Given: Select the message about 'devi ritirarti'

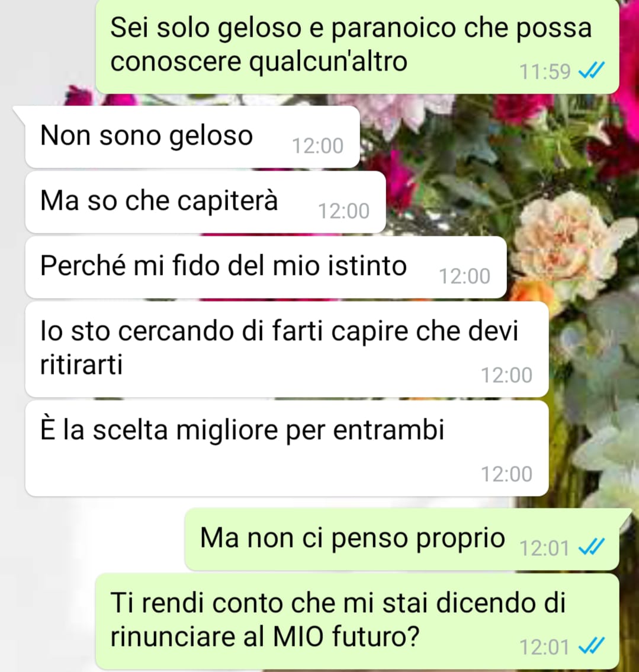Looking at the screenshot, I should [287, 349].
